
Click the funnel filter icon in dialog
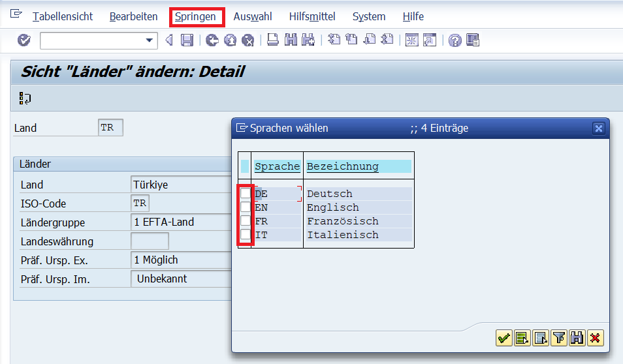coord(558,338)
